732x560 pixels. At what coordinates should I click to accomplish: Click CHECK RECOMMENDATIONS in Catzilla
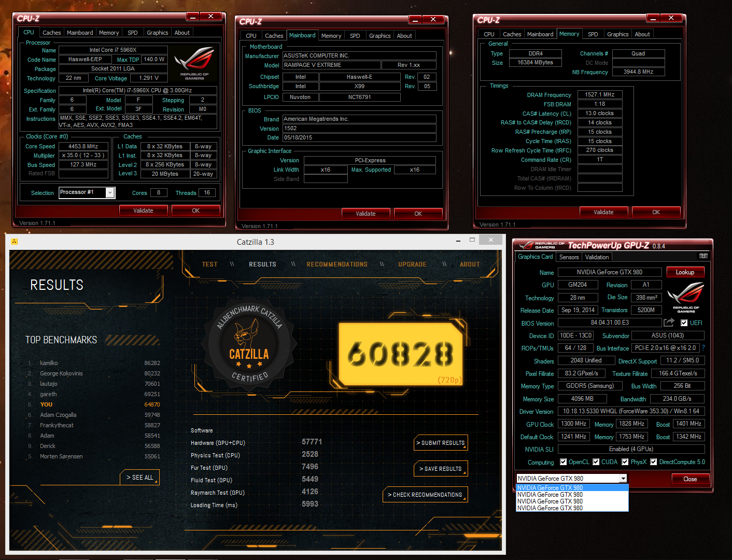coord(426,495)
